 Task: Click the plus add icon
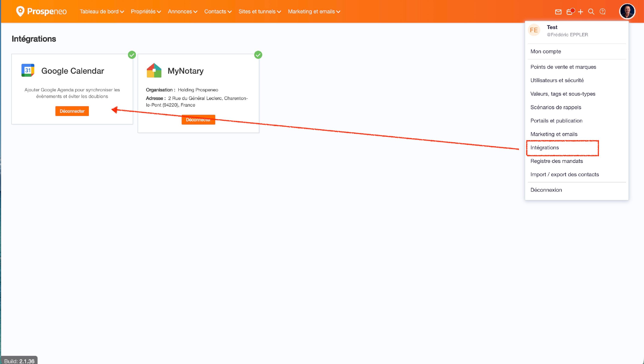click(580, 12)
